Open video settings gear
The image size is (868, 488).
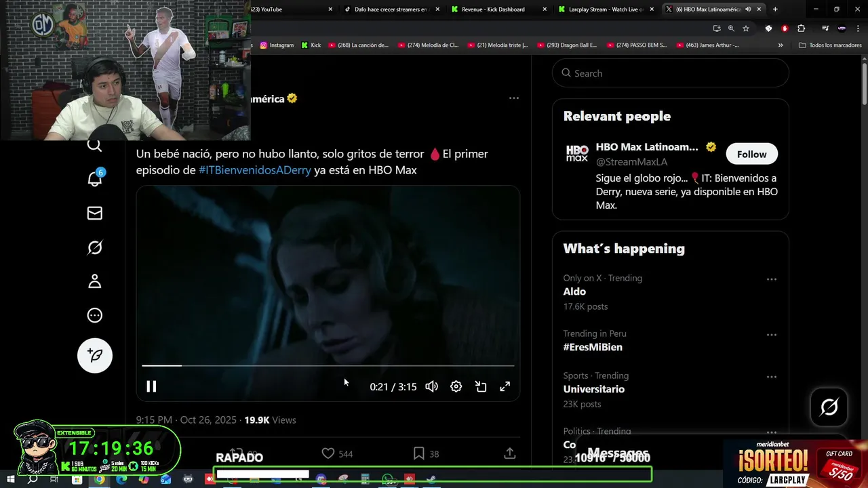coord(456,386)
